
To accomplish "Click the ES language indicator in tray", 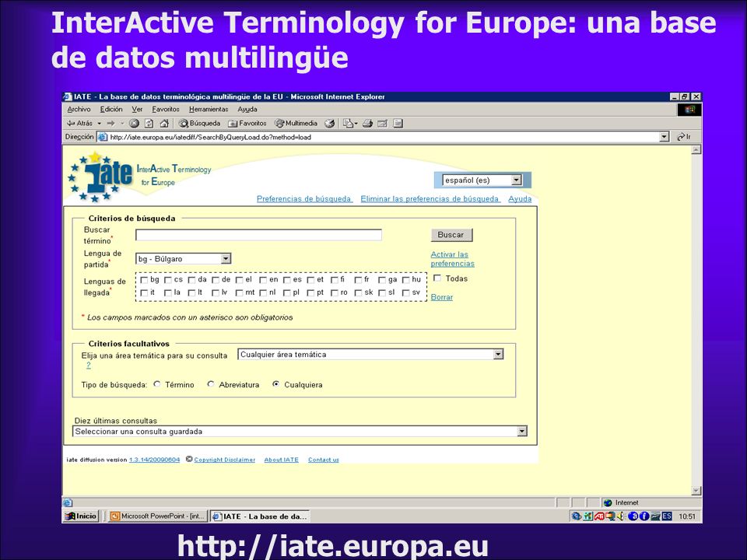I will click(x=667, y=516).
